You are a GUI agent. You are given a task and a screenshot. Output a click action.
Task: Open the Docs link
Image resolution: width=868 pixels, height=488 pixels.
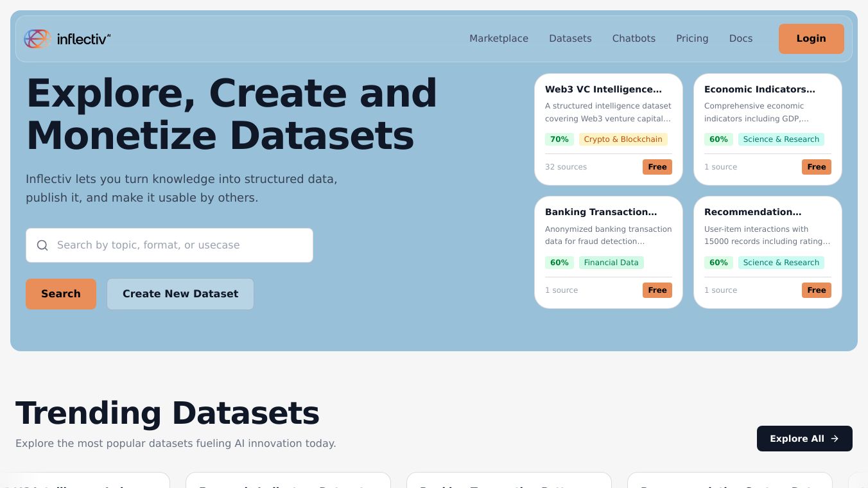[741, 39]
